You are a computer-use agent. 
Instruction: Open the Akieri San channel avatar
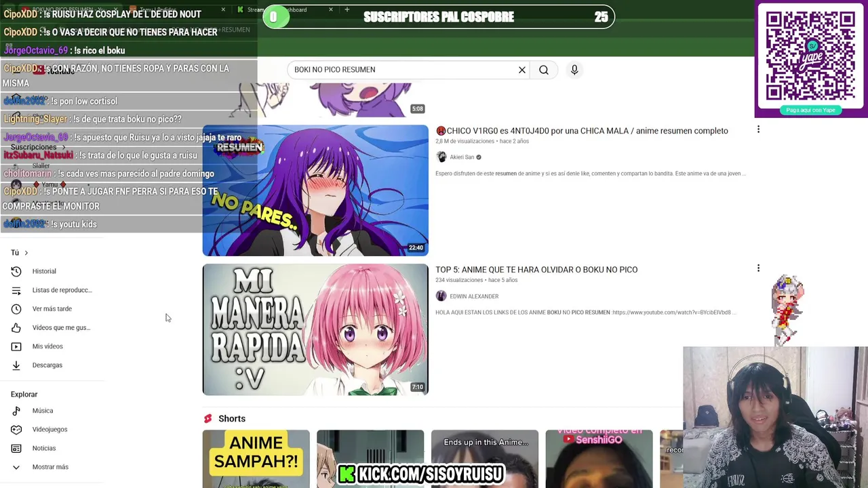click(441, 157)
